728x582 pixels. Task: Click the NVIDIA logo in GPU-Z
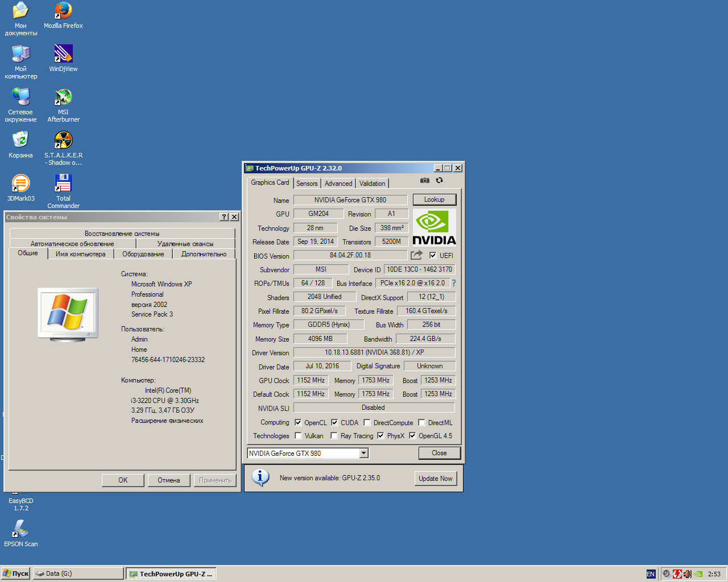(x=434, y=227)
